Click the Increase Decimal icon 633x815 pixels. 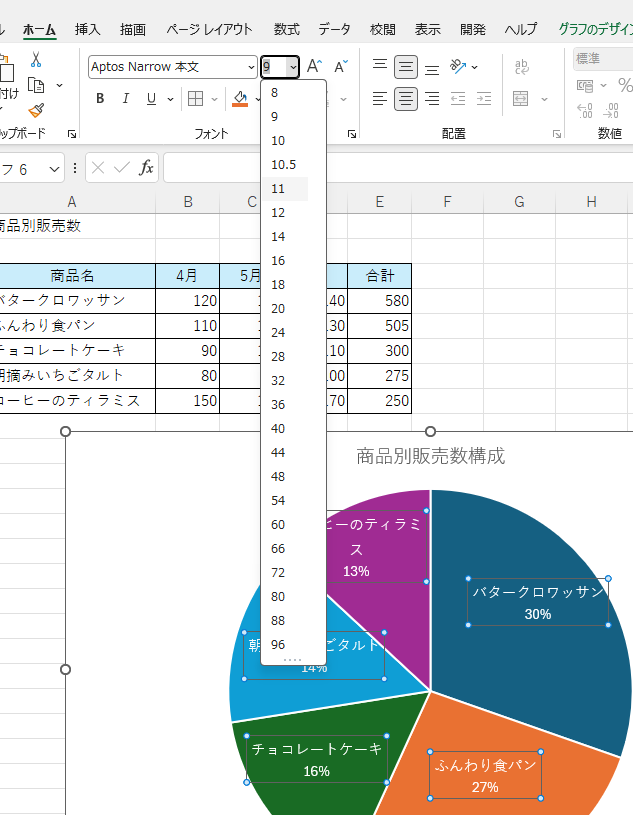click(x=585, y=111)
